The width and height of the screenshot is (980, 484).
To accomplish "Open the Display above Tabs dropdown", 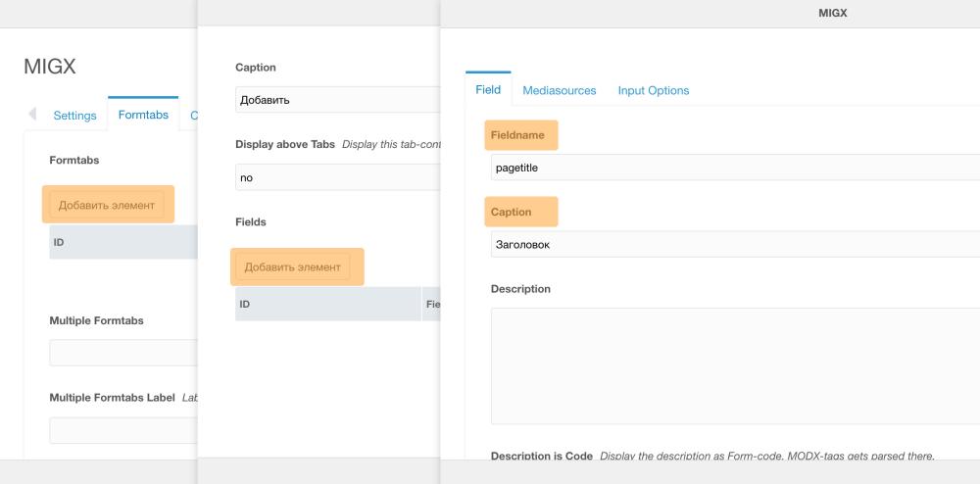I will [338, 177].
